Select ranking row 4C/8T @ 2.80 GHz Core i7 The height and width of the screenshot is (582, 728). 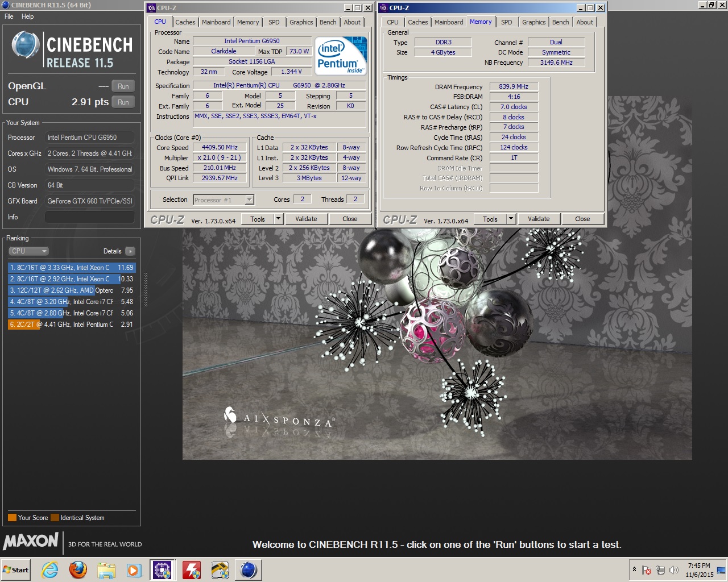coord(72,313)
